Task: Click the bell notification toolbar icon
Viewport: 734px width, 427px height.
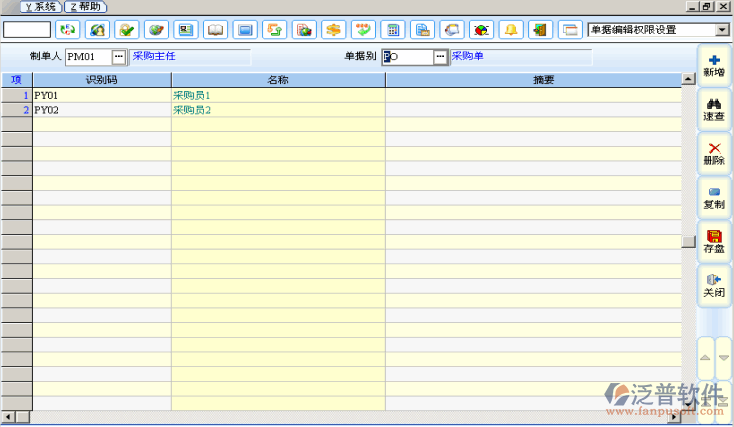Action: coord(511,29)
